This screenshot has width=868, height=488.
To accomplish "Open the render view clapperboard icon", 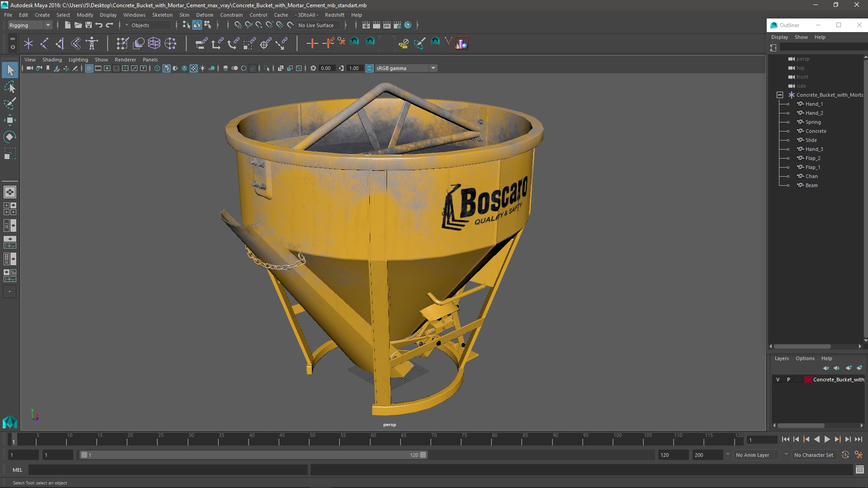I will pyautogui.click(x=366, y=25).
